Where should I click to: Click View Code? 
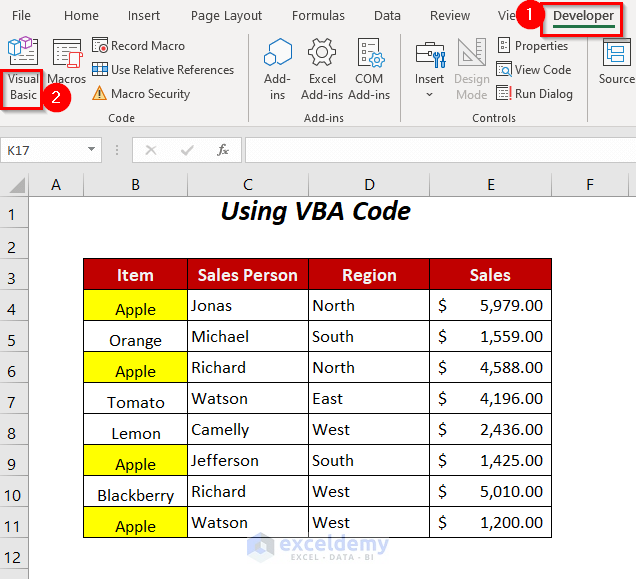coord(534,69)
